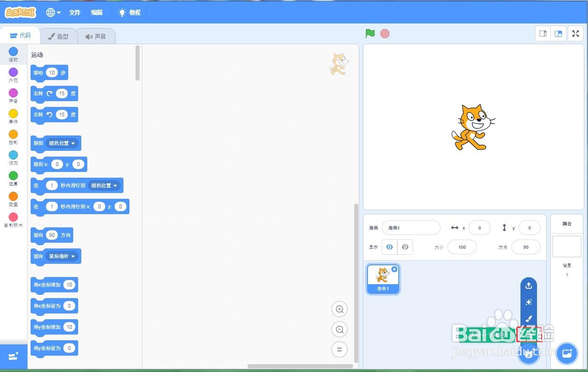Zoom in on the code workspace
Viewport: 588px width, 372px height.
click(339, 309)
